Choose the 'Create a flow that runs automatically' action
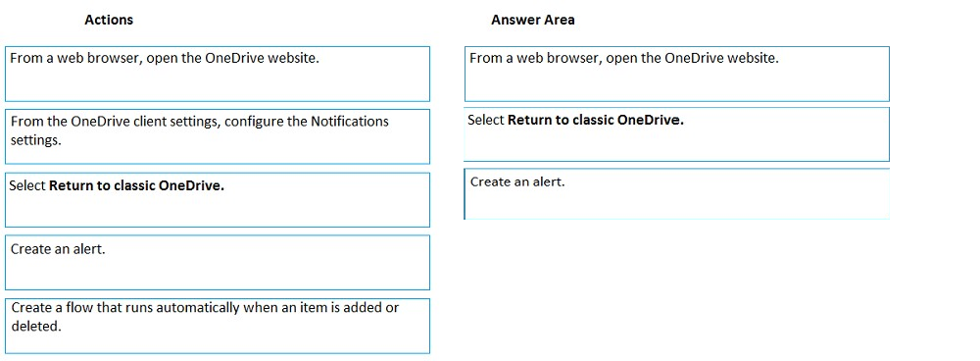This screenshot has height=361, width=980. tap(218, 326)
